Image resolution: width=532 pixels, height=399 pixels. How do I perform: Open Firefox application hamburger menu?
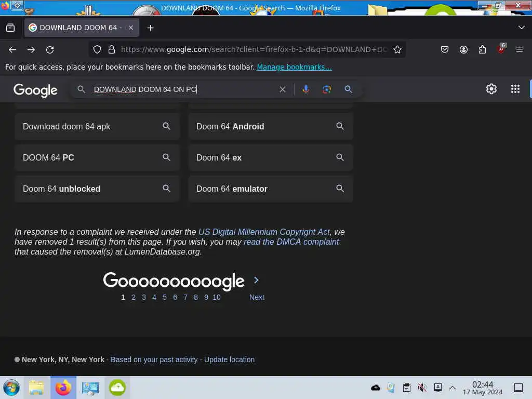tap(520, 49)
